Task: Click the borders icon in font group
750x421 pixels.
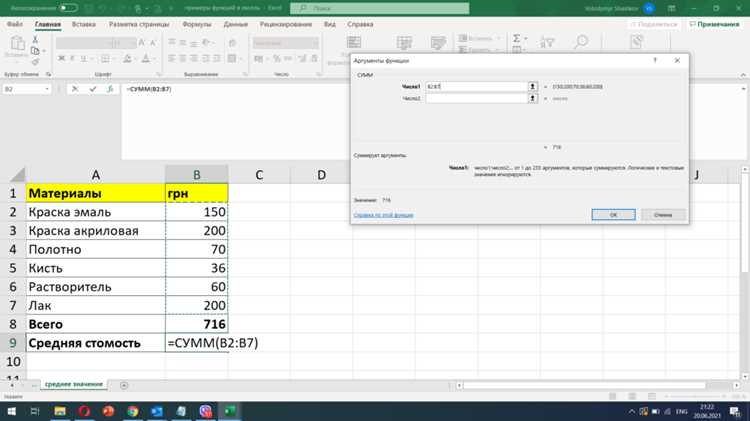Action: pos(105,59)
